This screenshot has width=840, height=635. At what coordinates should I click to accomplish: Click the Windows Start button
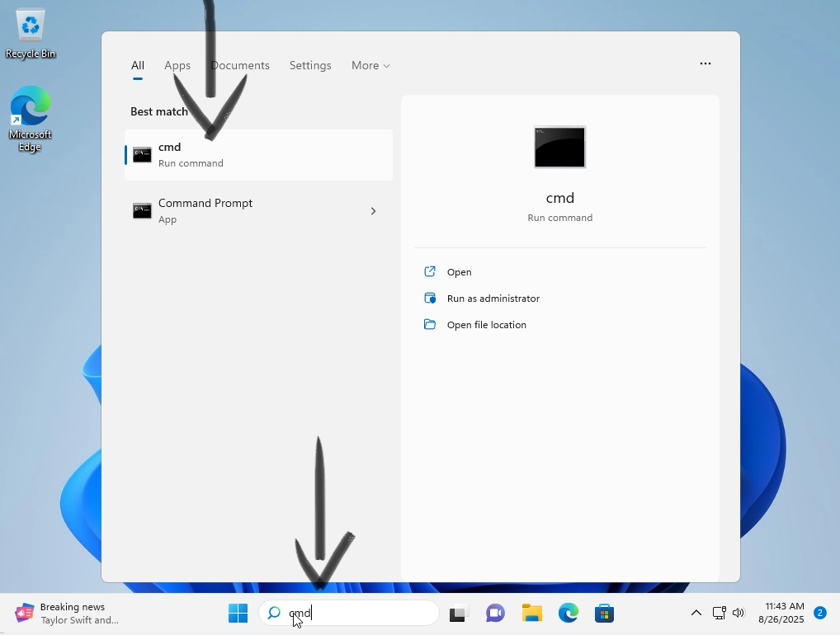238,614
